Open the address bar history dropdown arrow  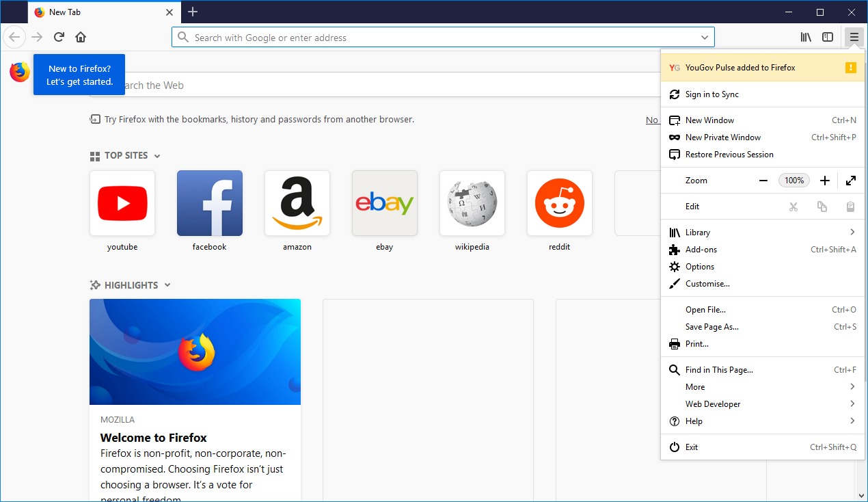[705, 38]
